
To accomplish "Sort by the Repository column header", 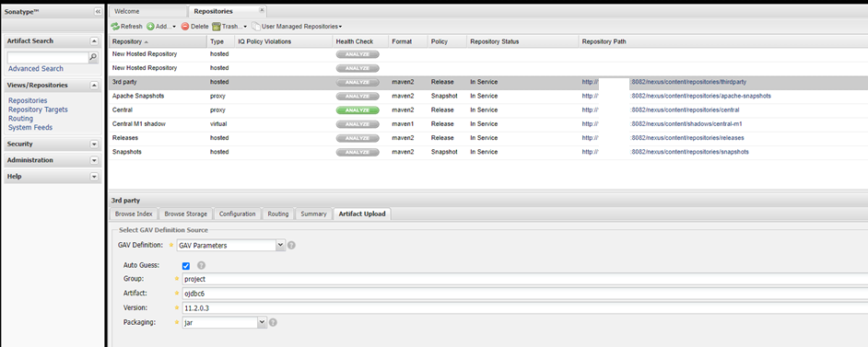I will [158, 41].
